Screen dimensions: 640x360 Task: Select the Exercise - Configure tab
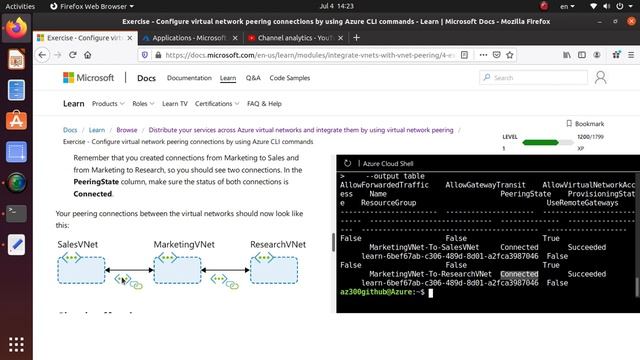click(84, 38)
